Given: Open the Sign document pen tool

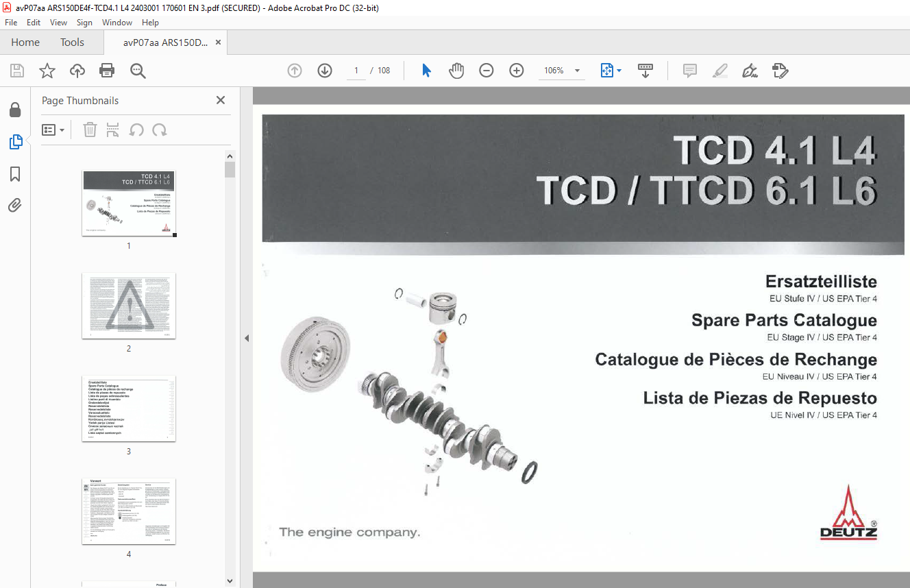Looking at the screenshot, I should [x=750, y=71].
